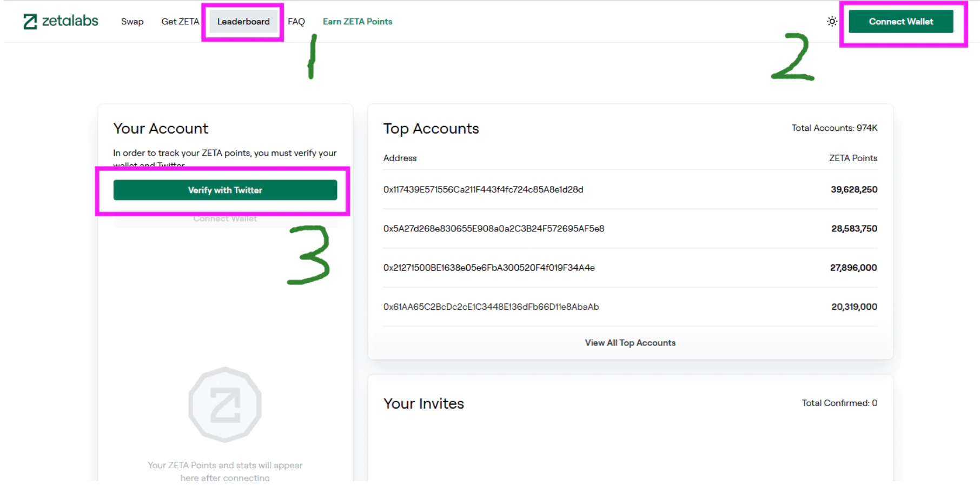Click the 20,319,000 points value
The width and height of the screenshot is (980, 485).
click(854, 307)
